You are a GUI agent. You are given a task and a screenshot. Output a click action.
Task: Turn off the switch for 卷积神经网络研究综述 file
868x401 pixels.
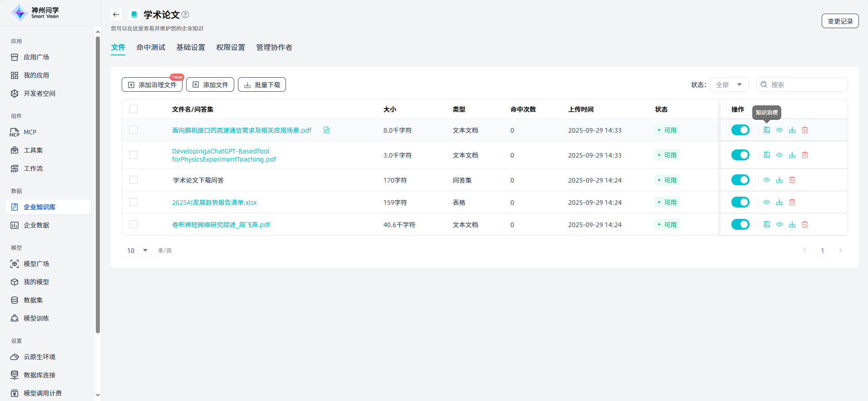coord(740,224)
